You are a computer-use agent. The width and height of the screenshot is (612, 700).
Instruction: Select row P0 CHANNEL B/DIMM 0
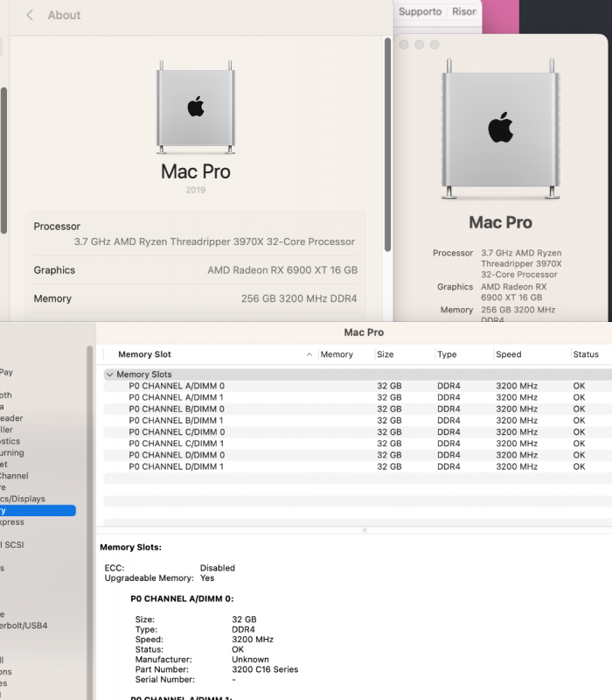[x=358, y=409]
